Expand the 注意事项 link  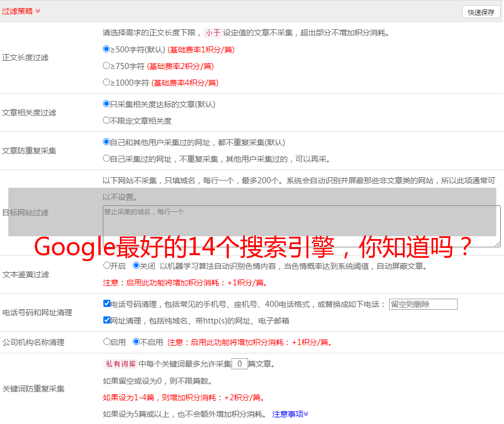coord(290,414)
